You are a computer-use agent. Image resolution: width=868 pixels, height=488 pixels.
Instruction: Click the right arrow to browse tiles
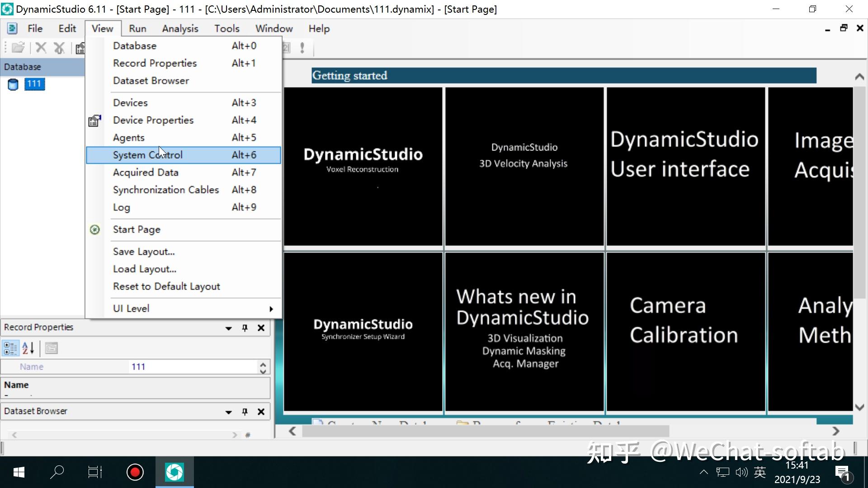coord(836,431)
